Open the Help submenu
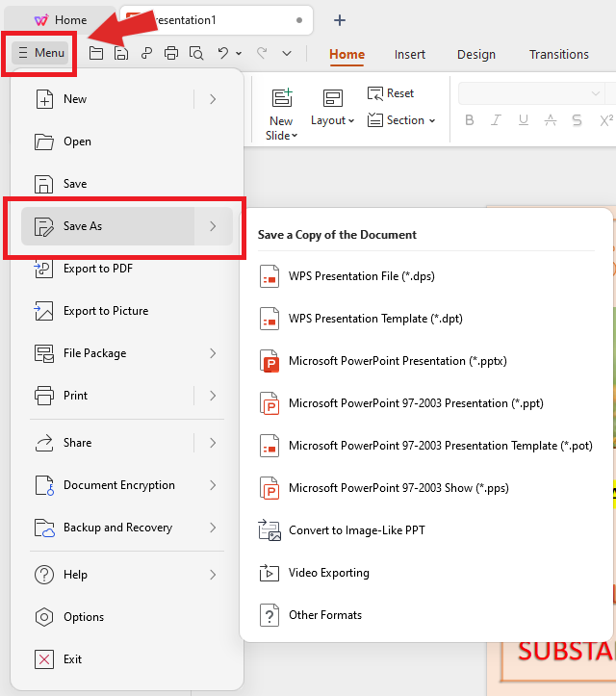 pos(127,575)
